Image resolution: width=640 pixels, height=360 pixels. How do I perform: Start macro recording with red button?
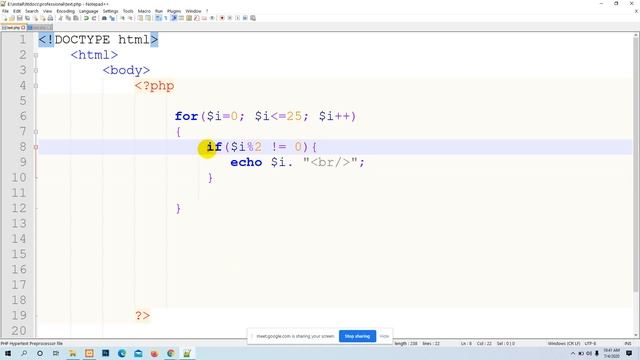pyautogui.click(x=222, y=18)
